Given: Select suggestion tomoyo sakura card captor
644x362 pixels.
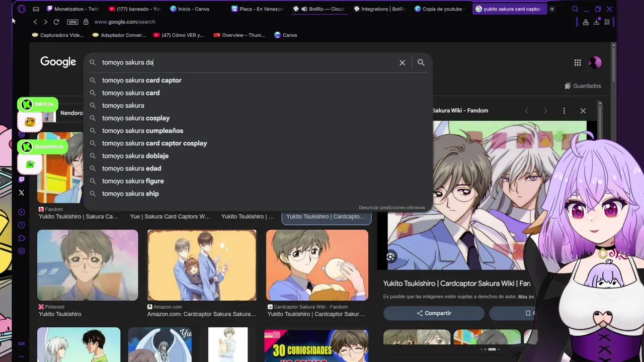Looking at the screenshot, I should 258,80.
